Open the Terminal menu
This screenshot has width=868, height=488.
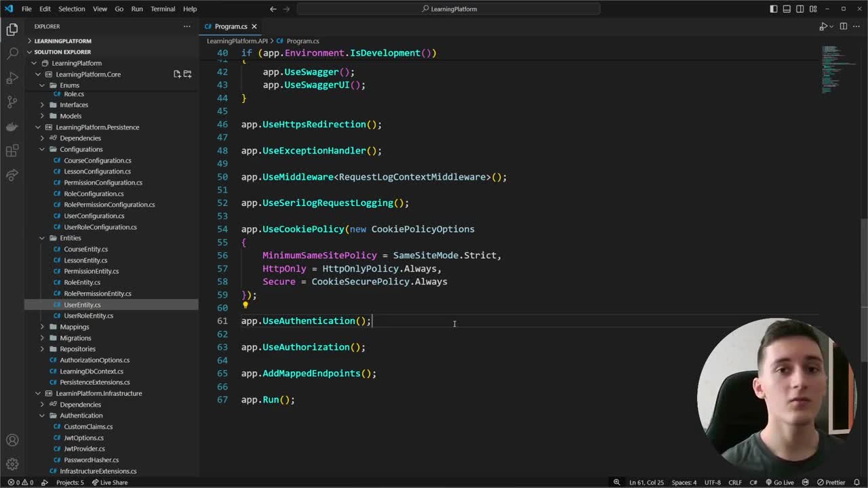coord(163,9)
